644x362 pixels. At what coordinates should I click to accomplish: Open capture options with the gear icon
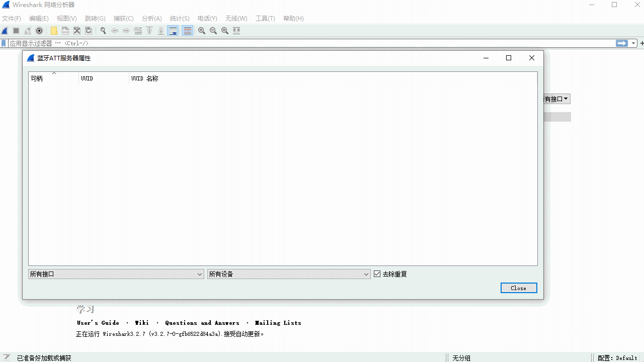coord(39,30)
